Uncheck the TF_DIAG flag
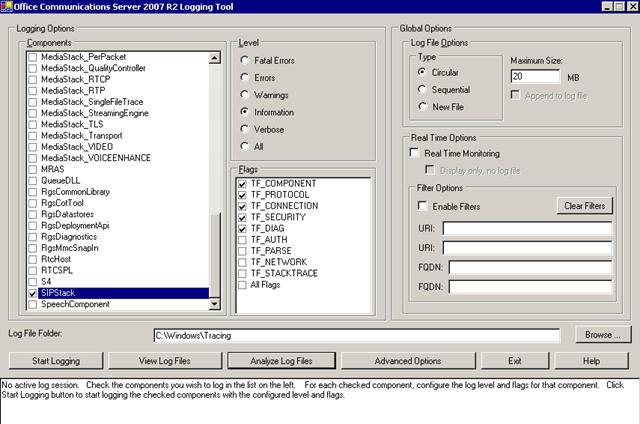The image size is (640, 424). pos(242,229)
